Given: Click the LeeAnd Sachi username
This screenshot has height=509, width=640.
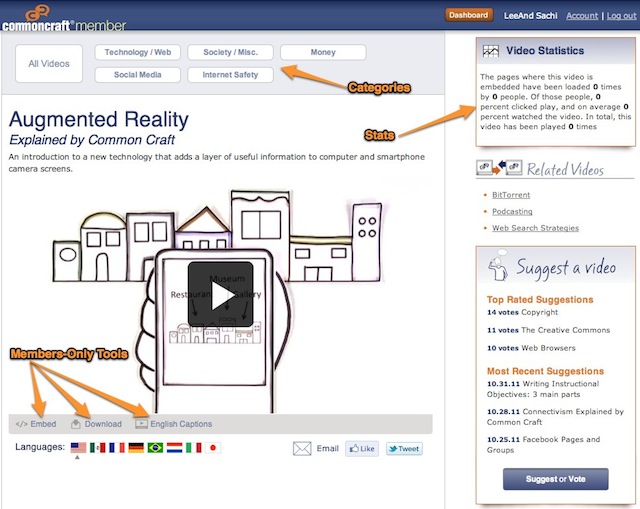Looking at the screenshot, I should [530, 16].
